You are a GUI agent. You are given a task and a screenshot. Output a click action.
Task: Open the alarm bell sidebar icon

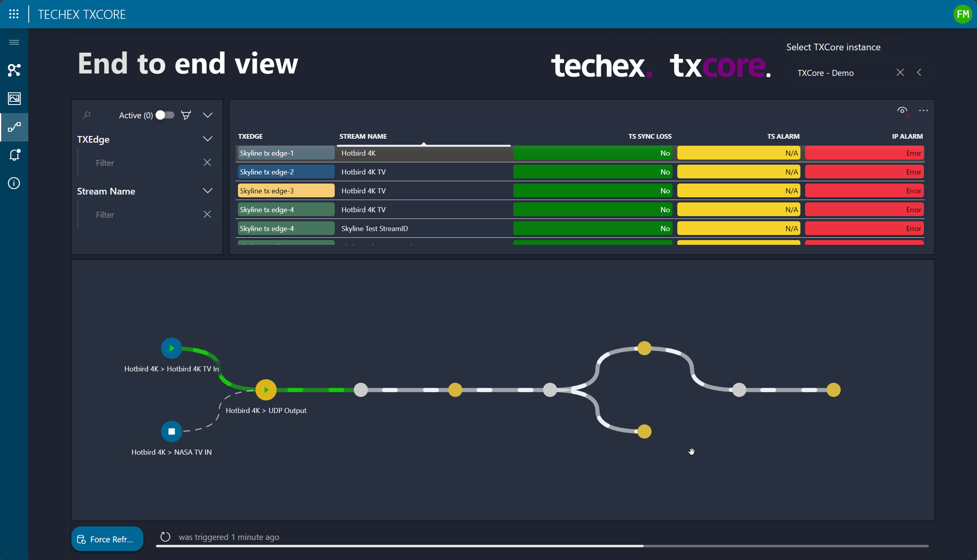coord(14,155)
